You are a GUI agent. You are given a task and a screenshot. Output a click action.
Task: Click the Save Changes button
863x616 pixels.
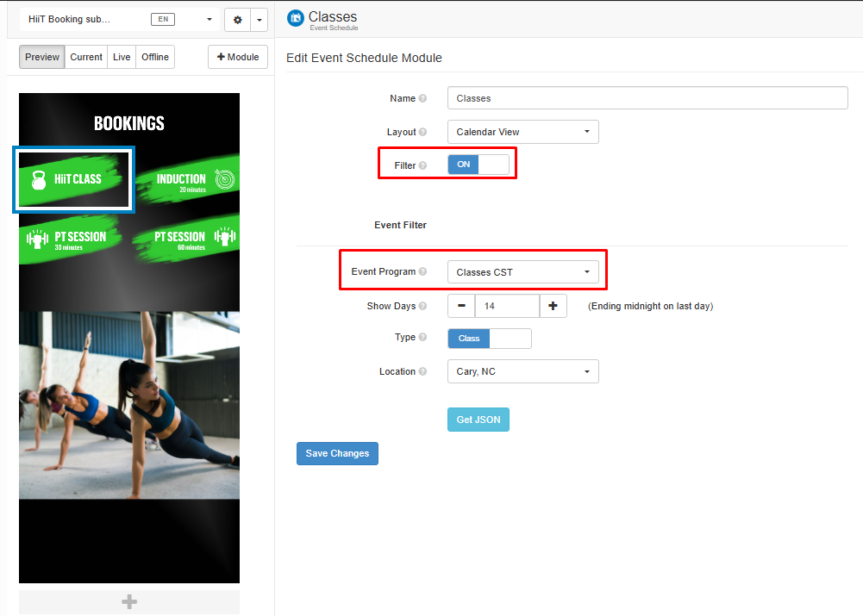[x=337, y=453]
